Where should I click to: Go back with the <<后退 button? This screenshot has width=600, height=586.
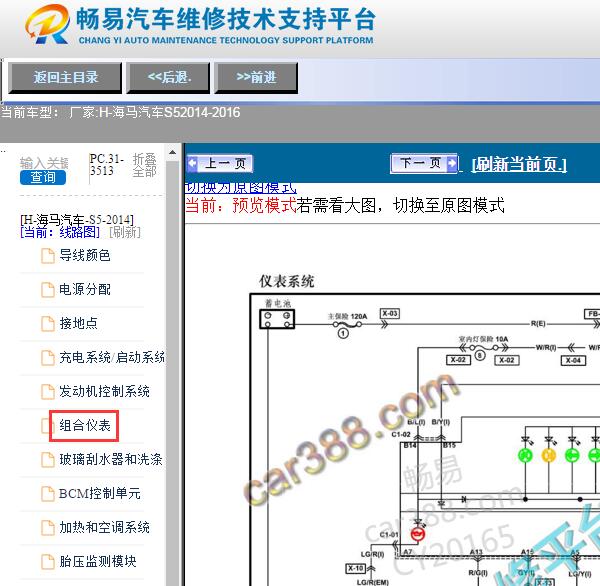pyautogui.click(x=168, y=78)
